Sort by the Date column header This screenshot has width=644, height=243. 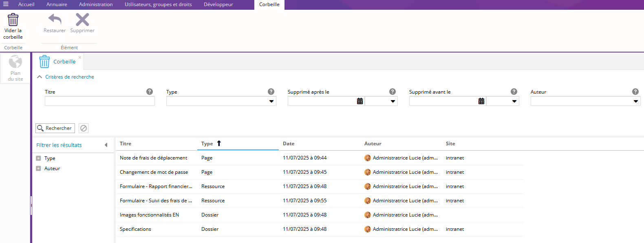click(320, 144)
